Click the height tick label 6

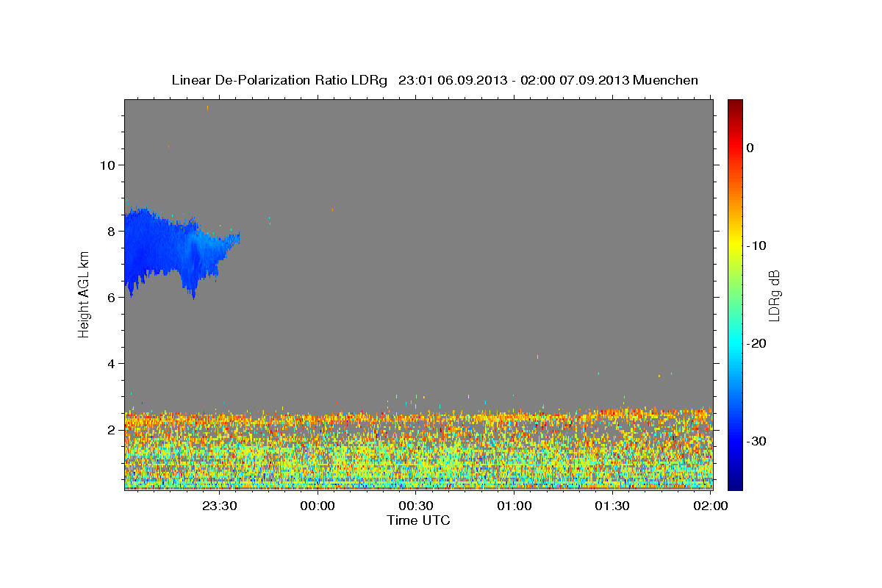point(111,297)
